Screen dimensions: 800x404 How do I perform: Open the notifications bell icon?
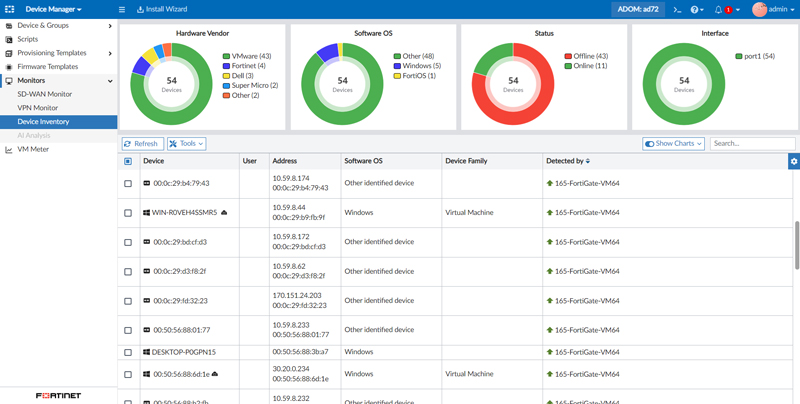(x=718, y=9)
